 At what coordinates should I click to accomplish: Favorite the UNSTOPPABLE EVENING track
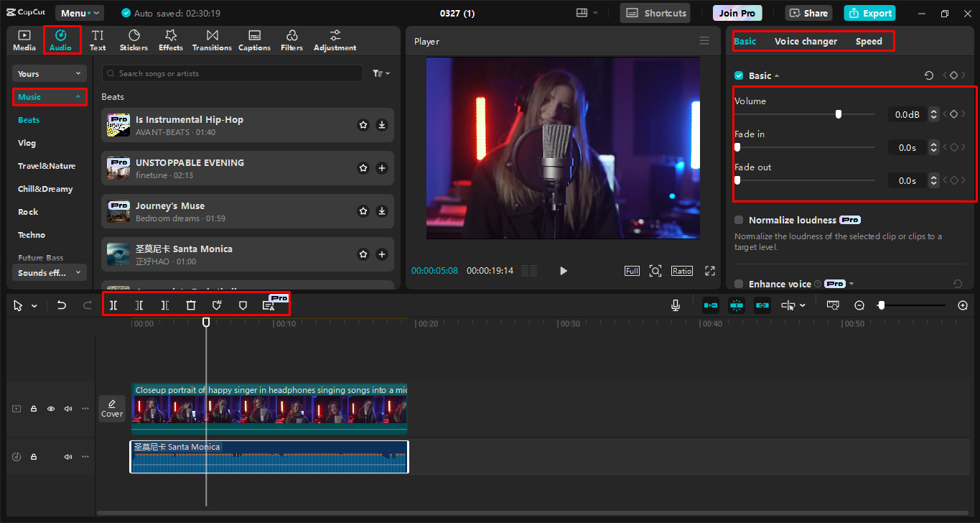363,168
